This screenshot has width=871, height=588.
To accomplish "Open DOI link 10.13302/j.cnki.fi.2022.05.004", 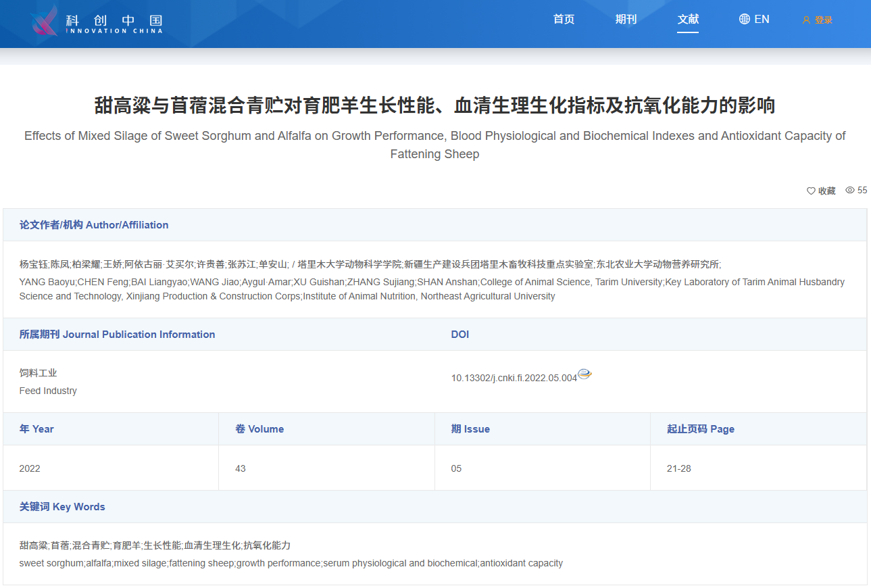I will click(514, 378).
